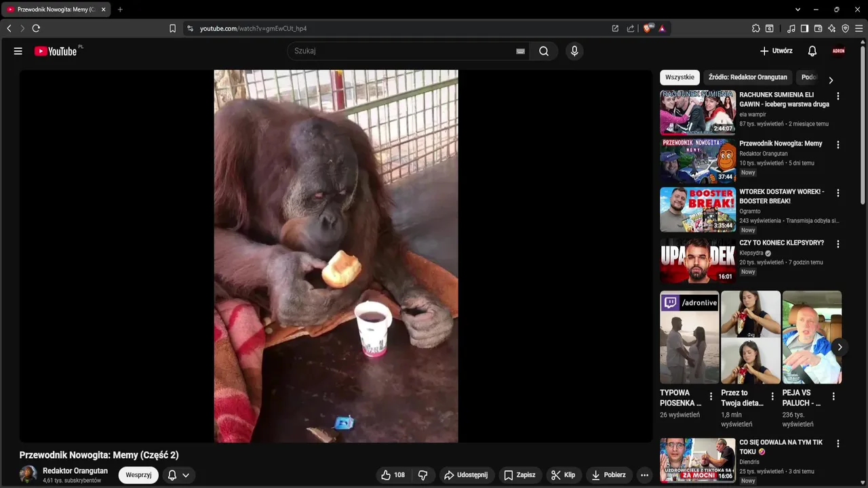The image size is (868, 488).
Task: Open the Redaktor Orangutan channel avatar
Action: pos(28,474)
